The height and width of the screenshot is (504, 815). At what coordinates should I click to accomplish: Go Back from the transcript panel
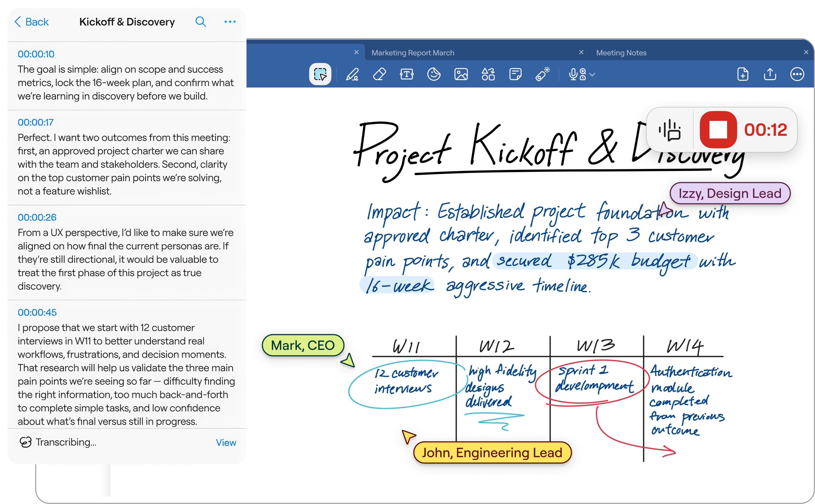[32, 22]
